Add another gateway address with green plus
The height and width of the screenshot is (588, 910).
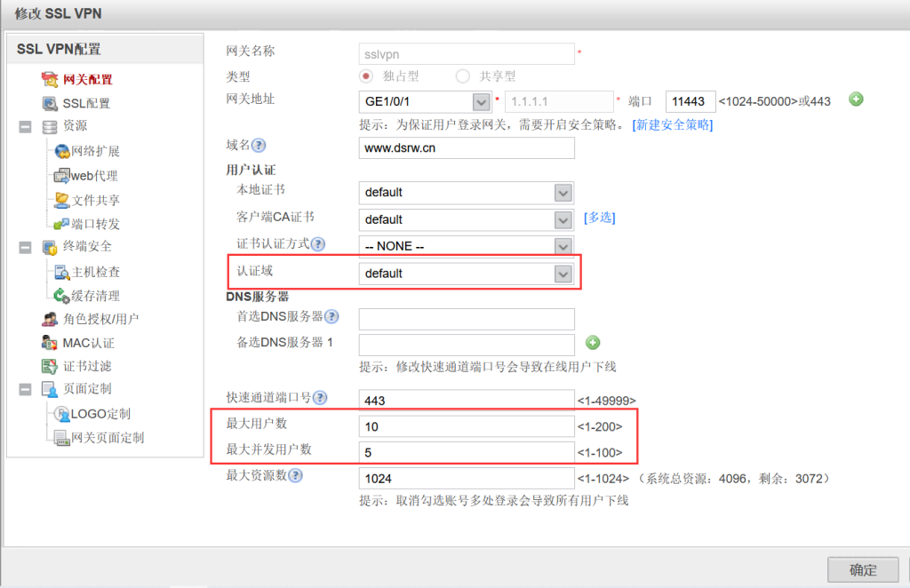click(856, 99)
